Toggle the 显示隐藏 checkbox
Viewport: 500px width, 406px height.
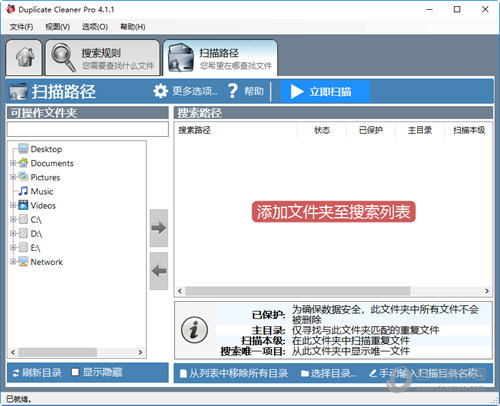(x=75, y=372)
